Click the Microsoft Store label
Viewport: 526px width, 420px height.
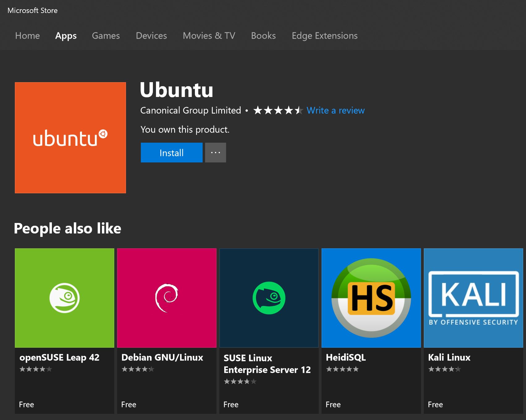coord(33,10)
